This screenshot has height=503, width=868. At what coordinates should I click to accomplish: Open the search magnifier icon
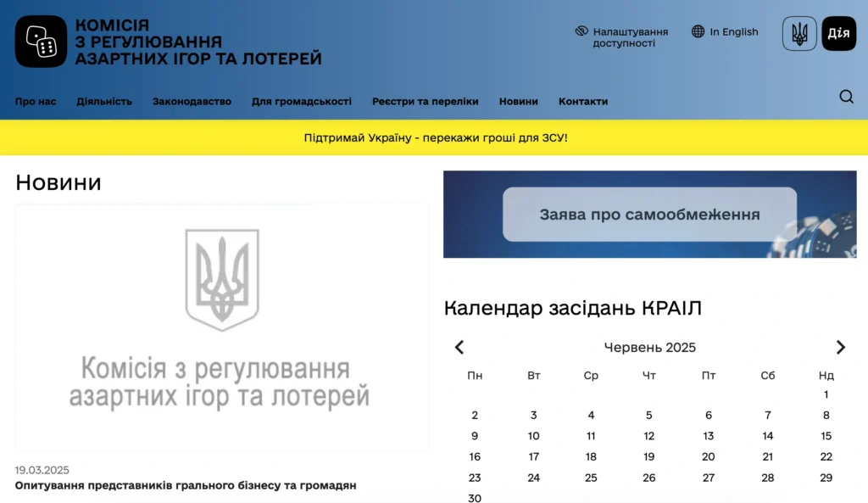click(846, 97)
